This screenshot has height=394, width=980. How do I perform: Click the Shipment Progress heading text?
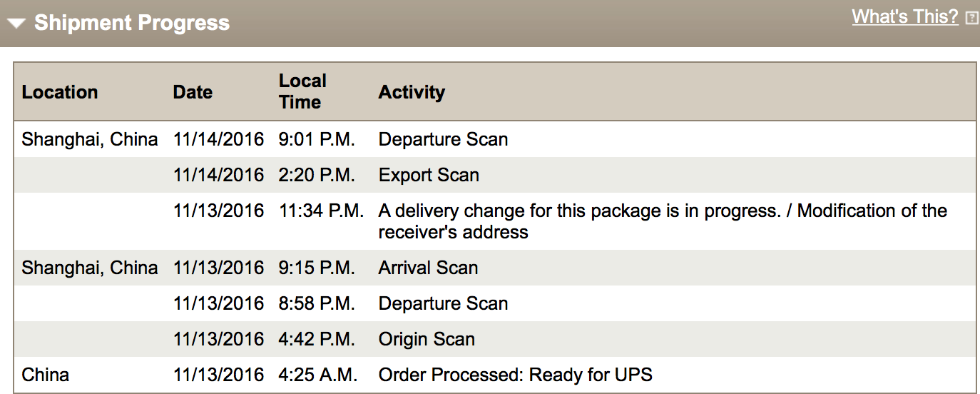pyautogui.click(x=132, y=23)
